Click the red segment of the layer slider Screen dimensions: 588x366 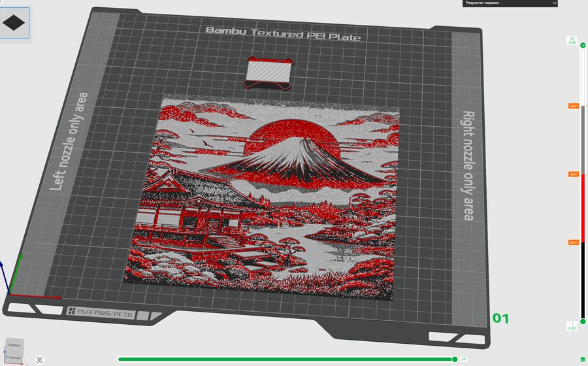[583, 208]
